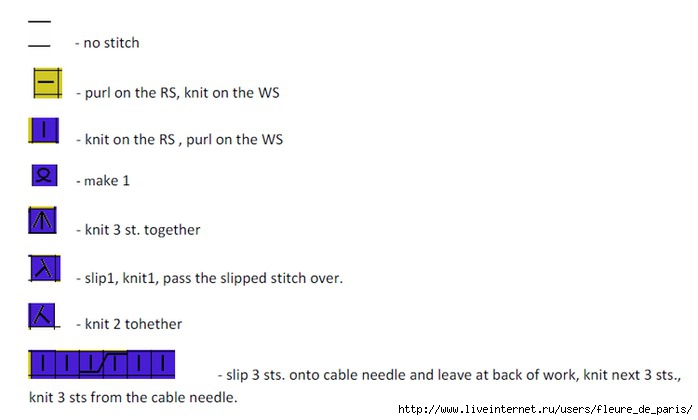Click the 'knit 2 tohether' text
The width and height of the screenshot is (698, 420).
(x=133, y=324)
